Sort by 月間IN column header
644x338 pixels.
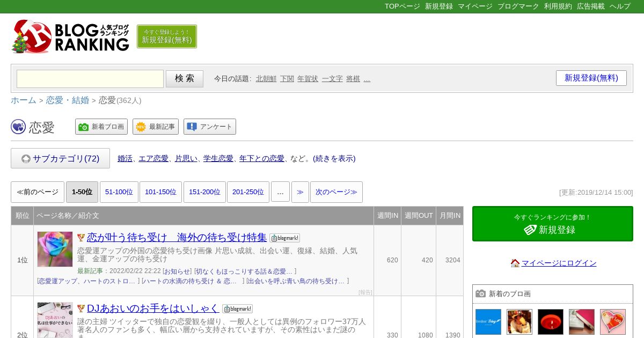tap(450, 216)
